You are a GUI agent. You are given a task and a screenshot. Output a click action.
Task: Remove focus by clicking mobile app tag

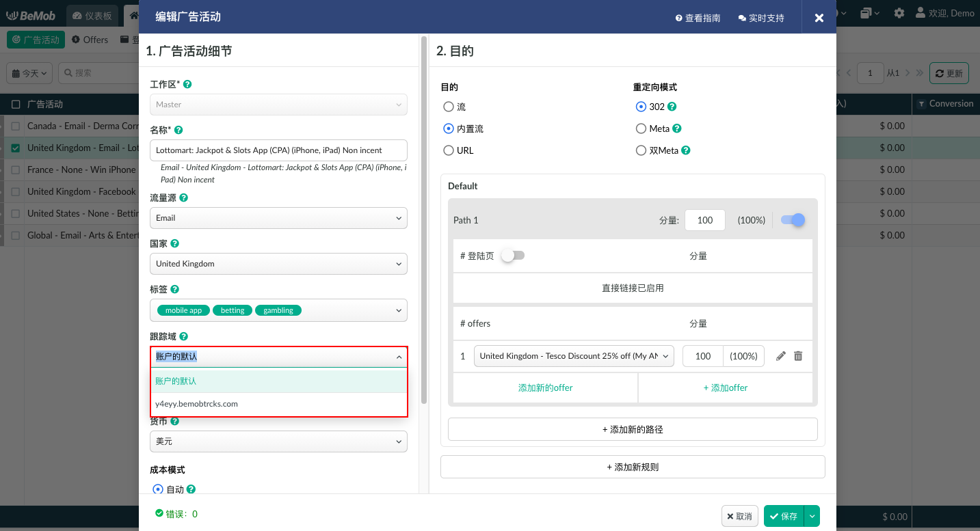tap(183, 310)
